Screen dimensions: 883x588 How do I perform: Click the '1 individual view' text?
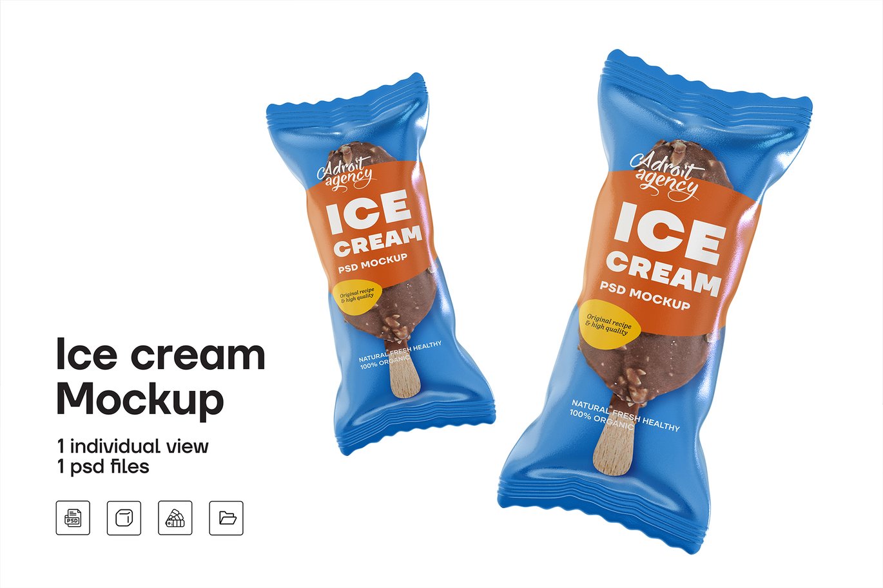coord(133,446)
